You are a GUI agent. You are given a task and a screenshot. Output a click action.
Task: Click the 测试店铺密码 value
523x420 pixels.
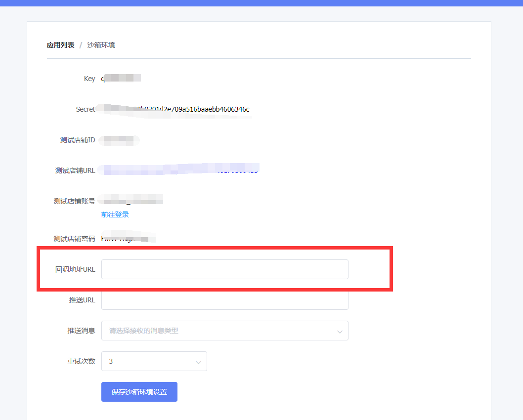coord(129,238)
